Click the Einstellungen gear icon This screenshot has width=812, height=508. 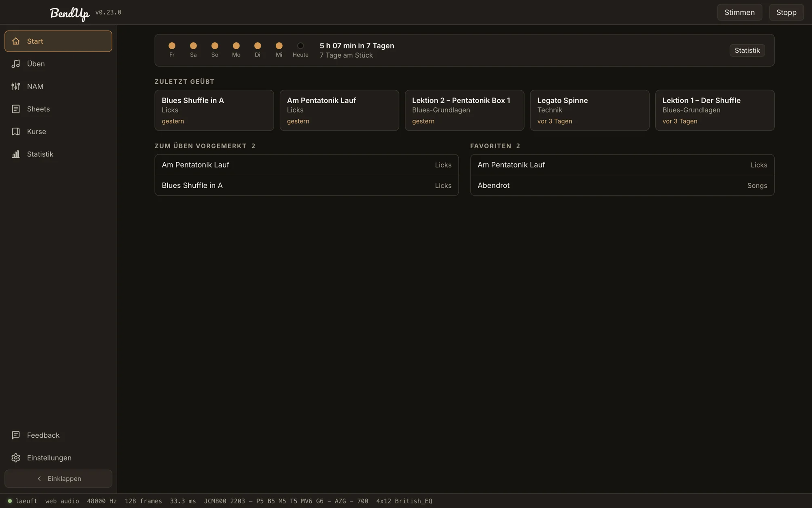click(16, 458)
